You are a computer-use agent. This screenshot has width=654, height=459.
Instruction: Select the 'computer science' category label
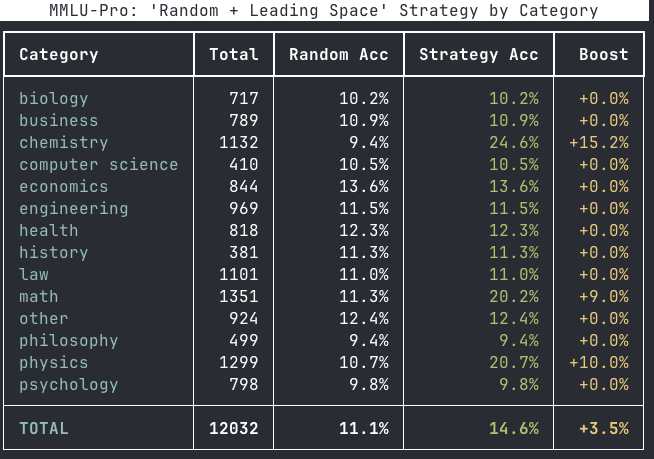point(98,164)
